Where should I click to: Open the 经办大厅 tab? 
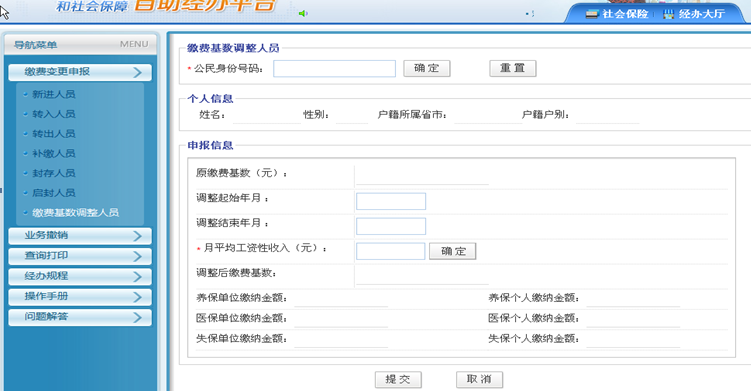click(694, 14)
